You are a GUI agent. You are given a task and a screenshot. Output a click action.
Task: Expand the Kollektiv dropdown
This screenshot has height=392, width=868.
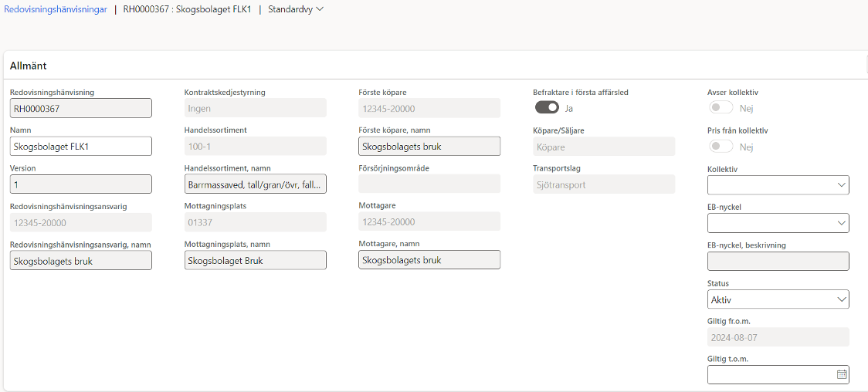click(778, 185)
